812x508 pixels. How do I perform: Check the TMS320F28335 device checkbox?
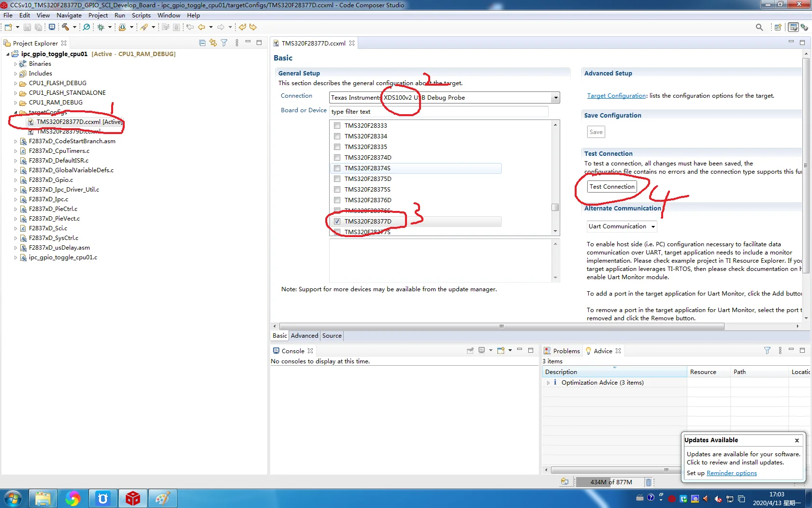tap(337, 147)
